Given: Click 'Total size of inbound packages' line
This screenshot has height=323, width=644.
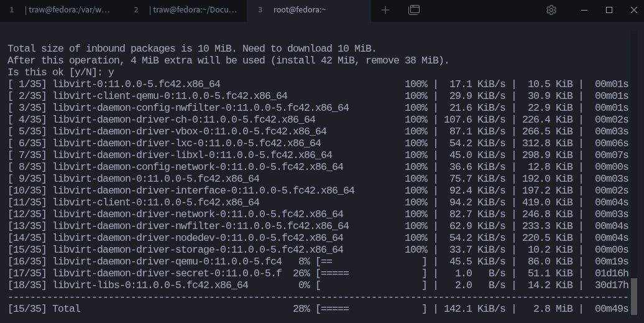Looking at the screenshot, I should coord(192,49).
